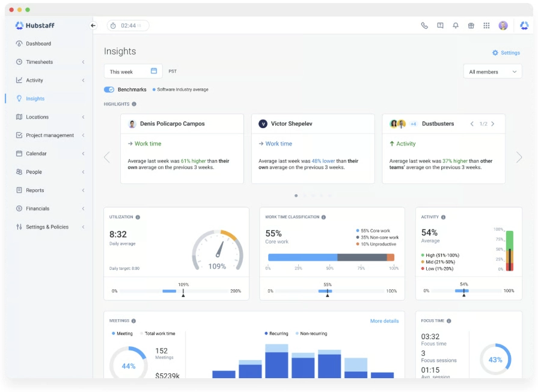Open the user profile avatar
This screenshot has height=392, width=538.
[x=503, y=25]
